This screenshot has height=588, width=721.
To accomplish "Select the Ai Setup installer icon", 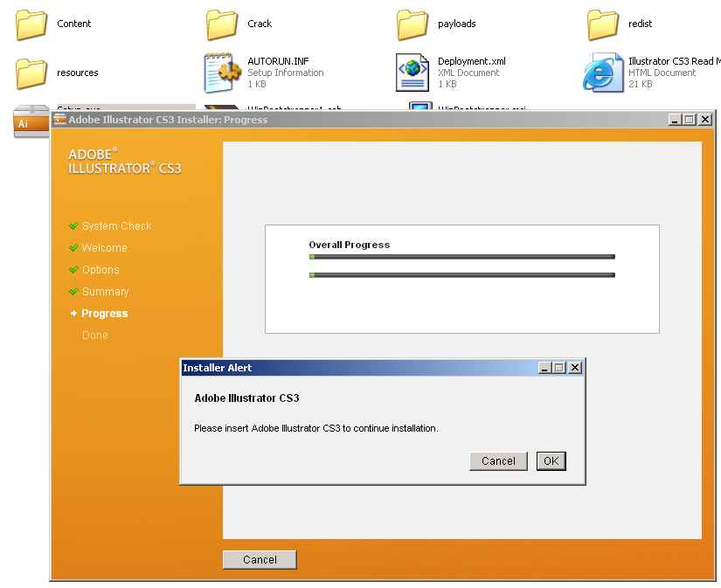I will pos(31,121).
